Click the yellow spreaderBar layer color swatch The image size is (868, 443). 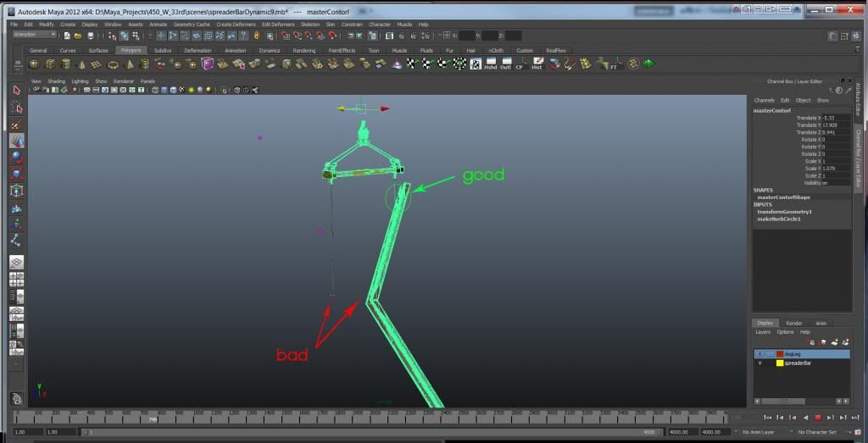point(780,363)
